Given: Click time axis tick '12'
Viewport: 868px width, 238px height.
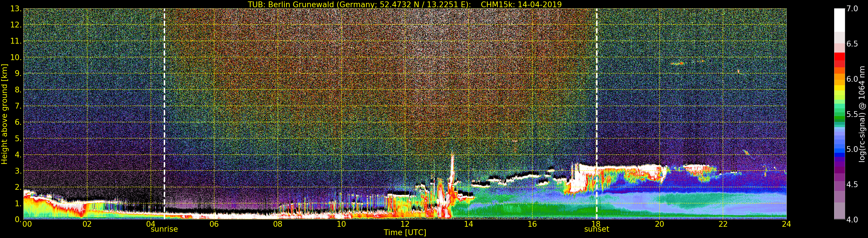Looking at the screenshot, I should [405, 224].
